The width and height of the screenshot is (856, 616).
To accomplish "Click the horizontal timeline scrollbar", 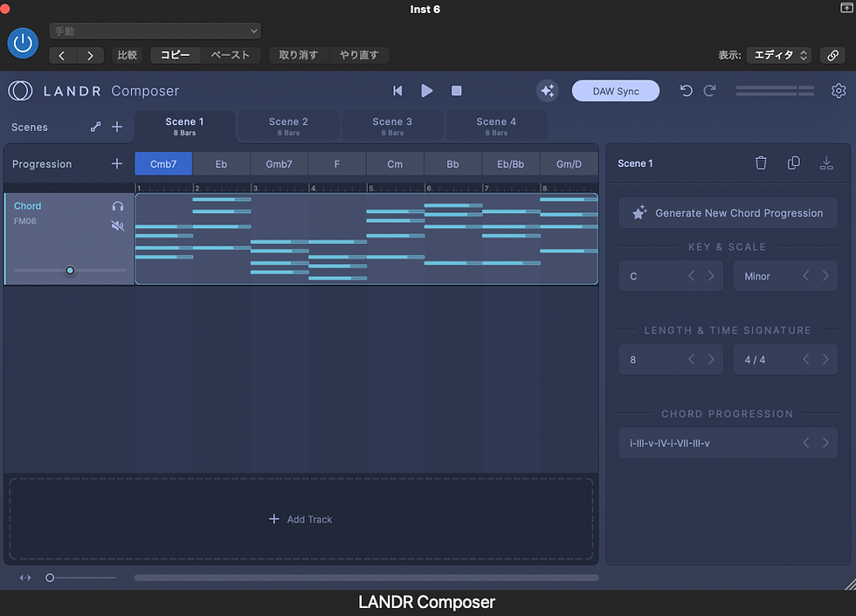I will click(366, 578).
